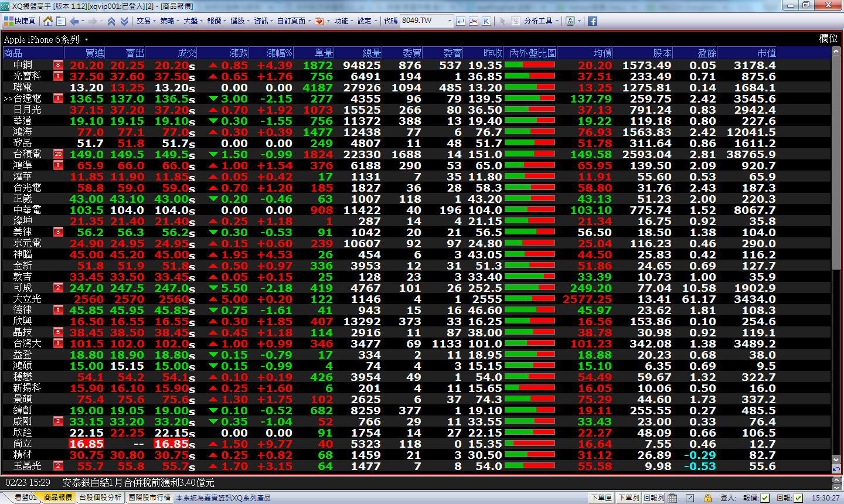Image resolution: width=844 pixels, height=504 pixels.
Task: Open the 選股 menu
Action: click(x=239, y=21)
